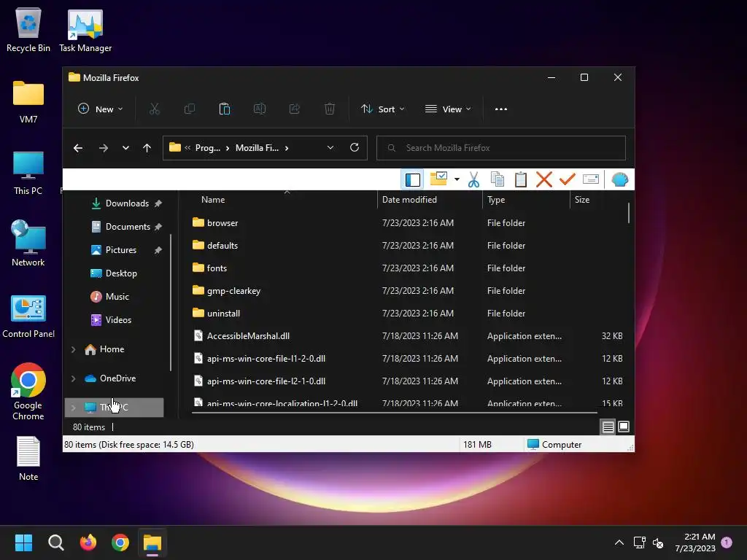Click the Mozilla Fi... breadcrumb segment
This screenshot has width=747, height=560.
pos(258,148)
